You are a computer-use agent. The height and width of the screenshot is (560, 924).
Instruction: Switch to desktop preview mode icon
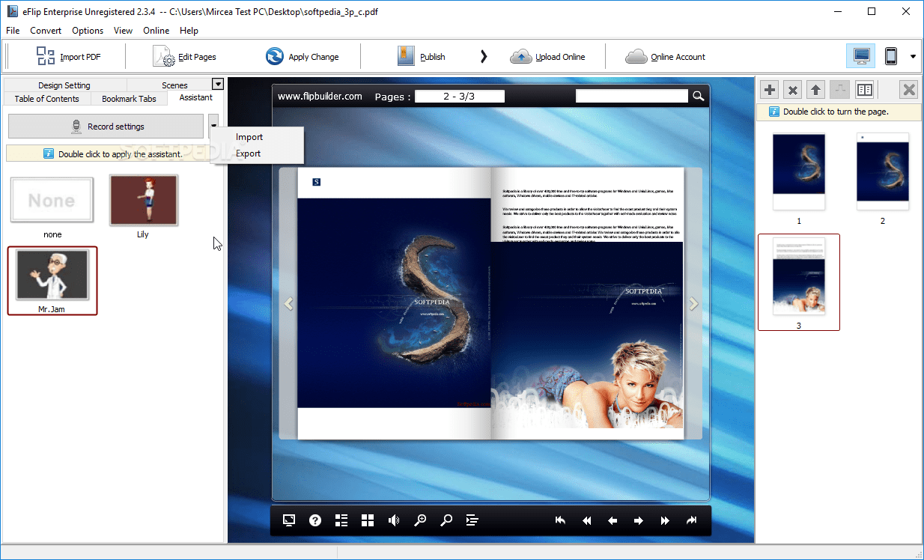pyautogui.click(x=861, y=56)
